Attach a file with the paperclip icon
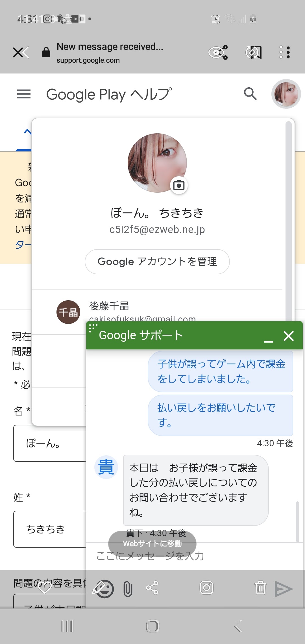 pos(128,589)
